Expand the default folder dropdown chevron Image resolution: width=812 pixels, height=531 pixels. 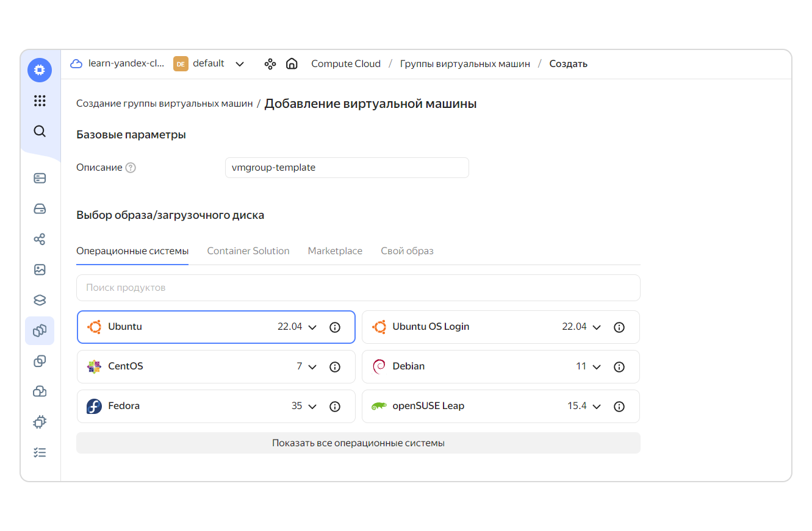coord(240,64)
